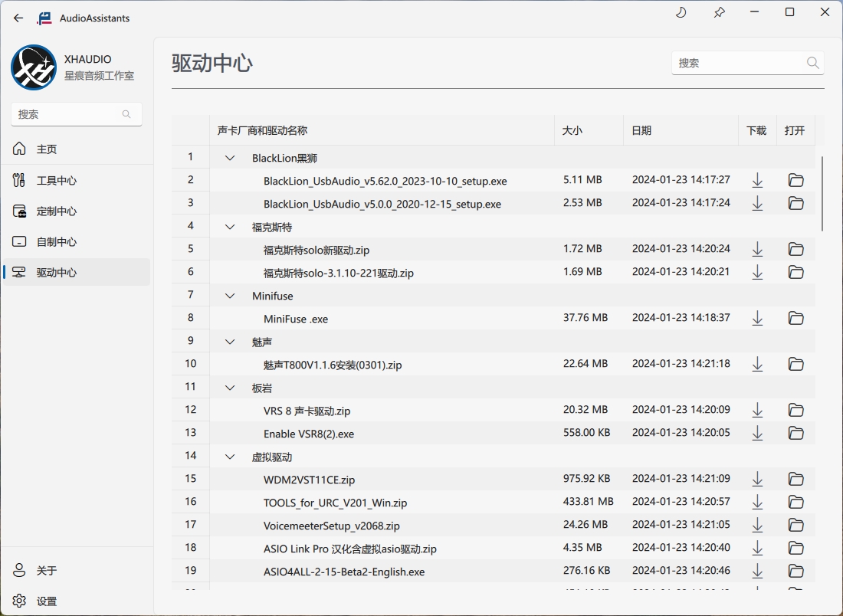Image resolution: width=843 pixels, height=616 pixels.
Task: Open 设置 at sidebar bottom
Action: coord(47,601)
